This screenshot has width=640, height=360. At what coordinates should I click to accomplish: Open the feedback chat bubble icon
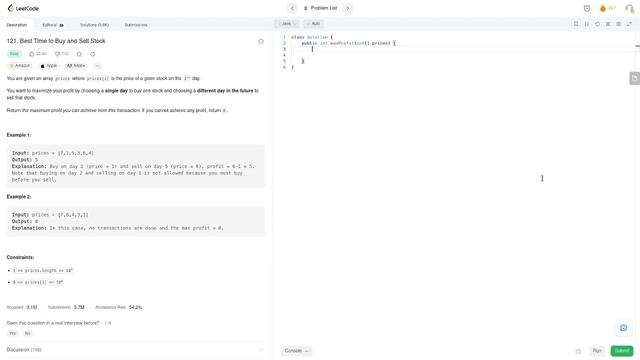(623, 328)
